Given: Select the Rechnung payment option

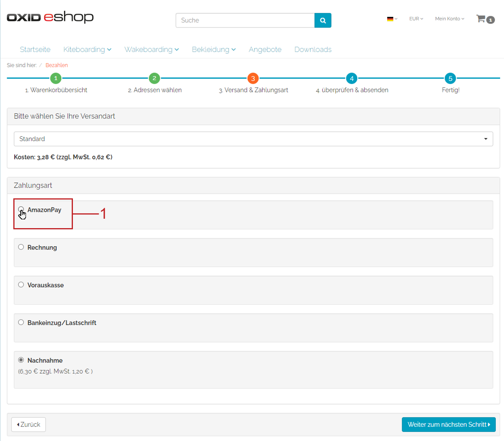Looking at the screenshot, I should coord(21,247).
